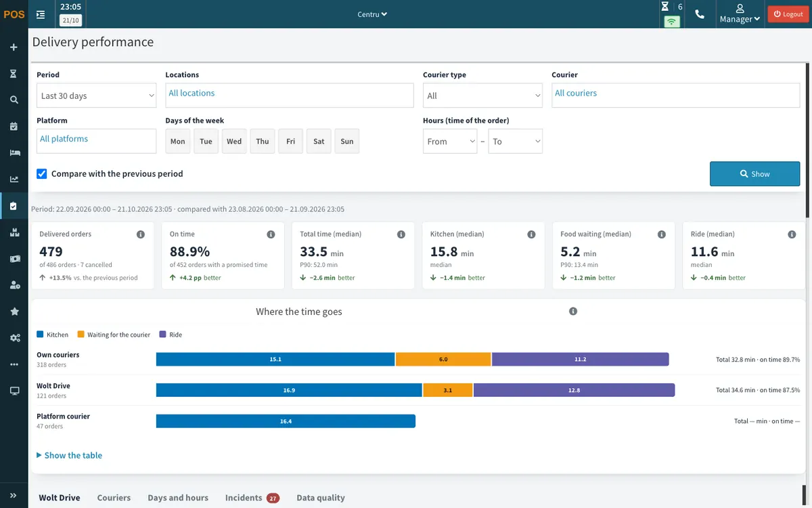Open the From hours dropdown
This screenshot has height=508, width=812.
[x=450, y=141]
